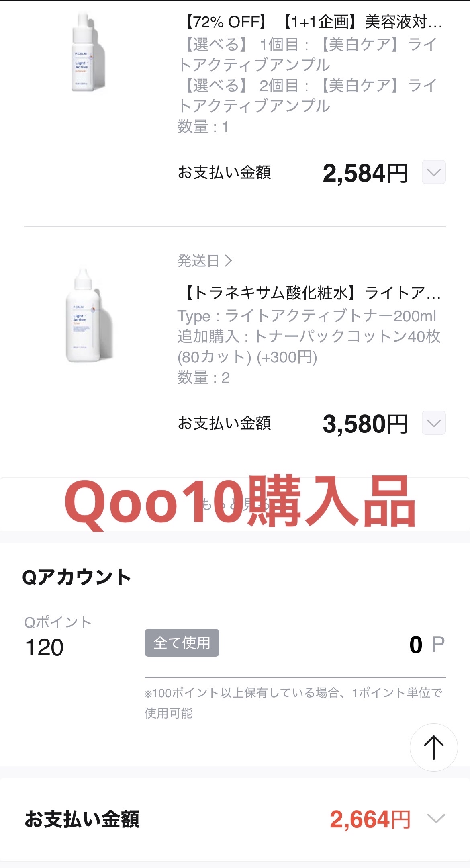The width and height of the screenshot is (470, 868).
Task: Select the 2,584円 payment amount
Action: [x=365, y=173]
